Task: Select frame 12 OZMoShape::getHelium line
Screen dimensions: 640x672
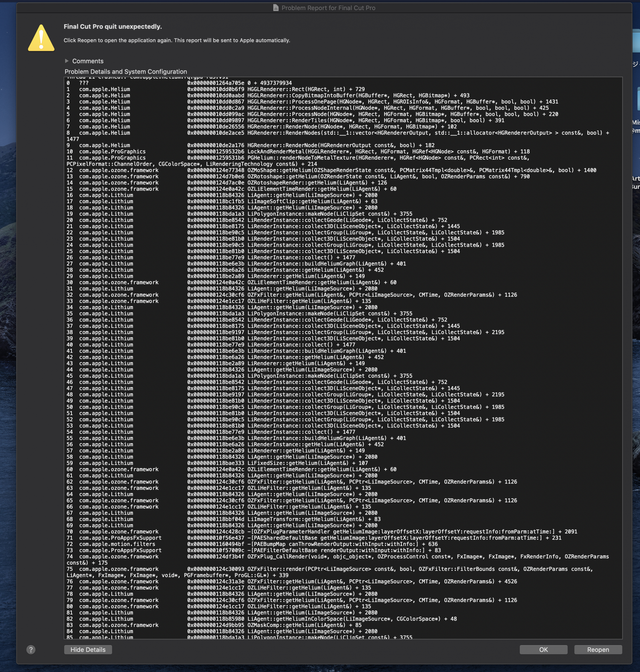Action: coord(331,170)
